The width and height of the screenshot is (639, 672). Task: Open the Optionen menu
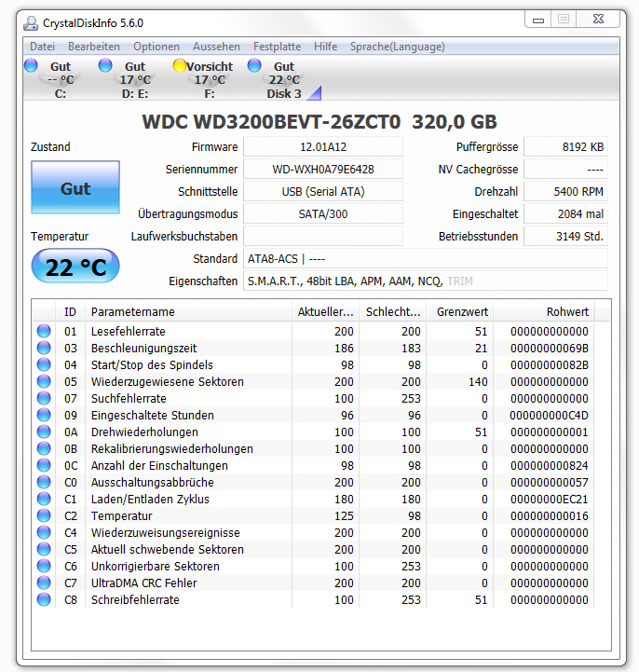[156, 47]
